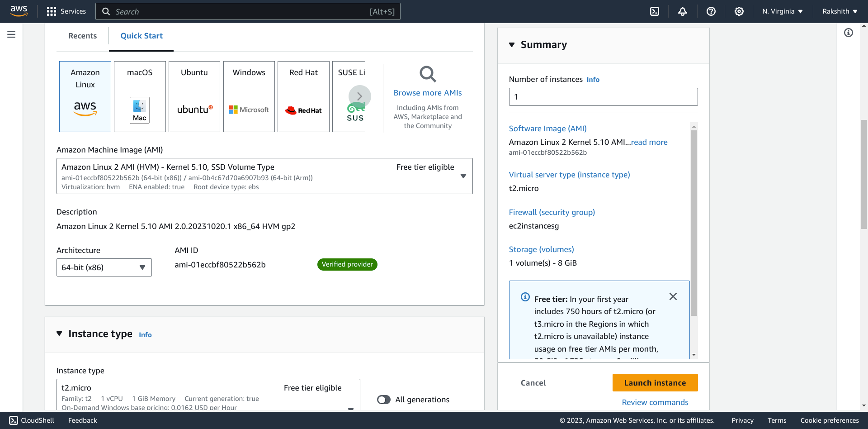Open the info panel icon at right
The width and height of the screenshot is (868, 429).
(848, 33)
